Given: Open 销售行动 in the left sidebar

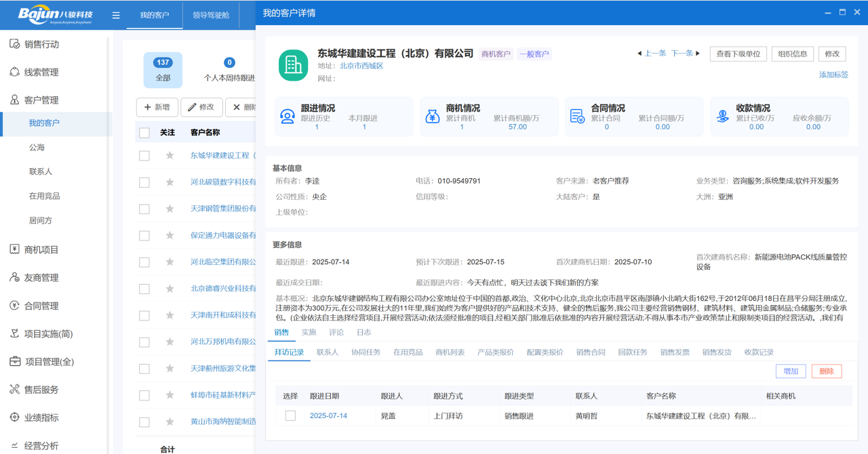Looking at the screenshot, I should 42,43.
